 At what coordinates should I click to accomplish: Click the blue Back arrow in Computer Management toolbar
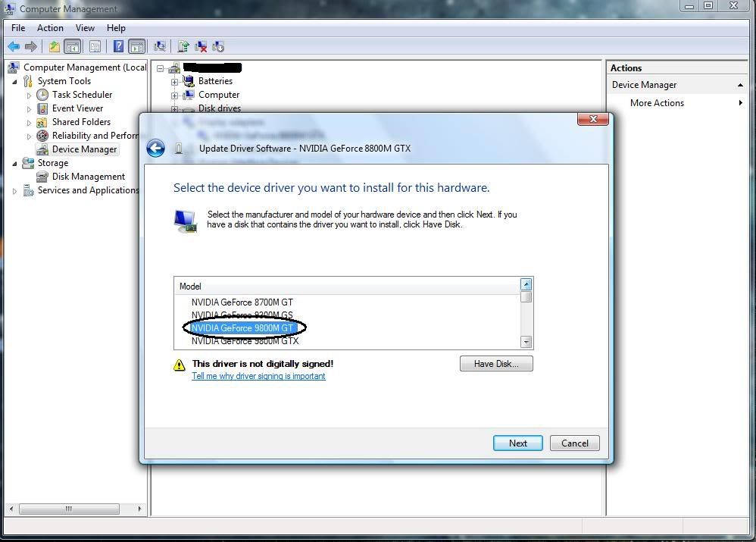(14, 47)
